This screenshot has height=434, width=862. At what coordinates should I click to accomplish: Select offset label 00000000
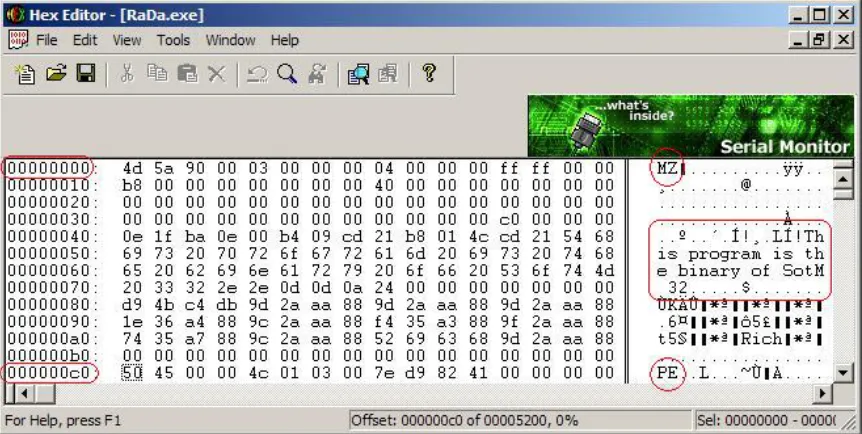click(x=48, y=168)
